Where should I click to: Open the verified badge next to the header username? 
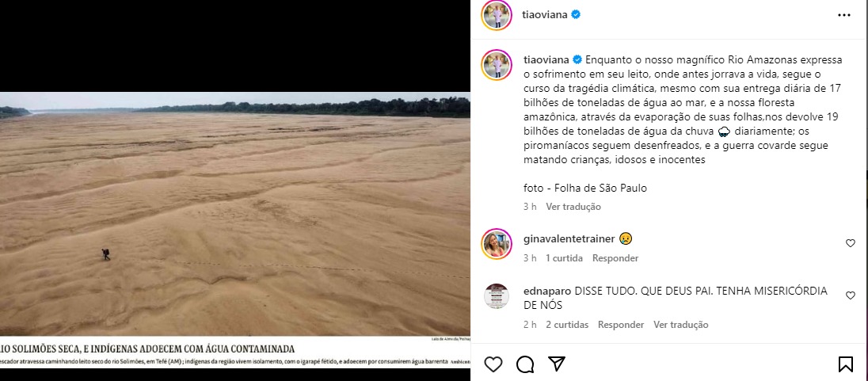[576, 15]
